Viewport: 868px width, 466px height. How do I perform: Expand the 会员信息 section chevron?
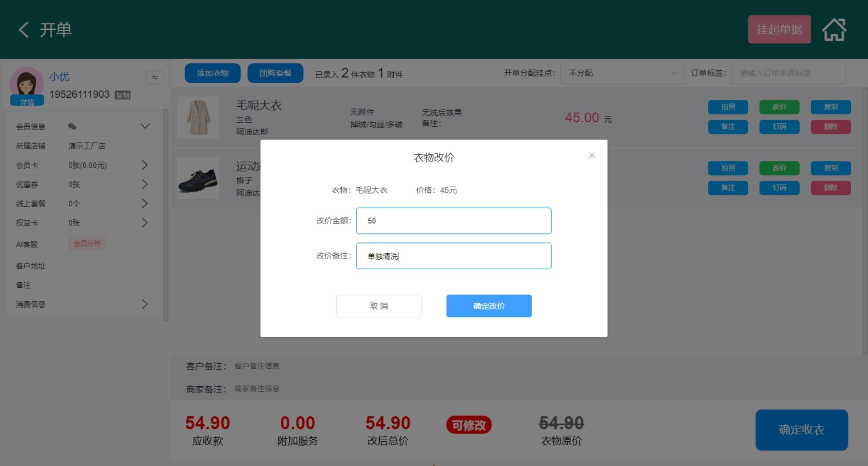(145, 126)
